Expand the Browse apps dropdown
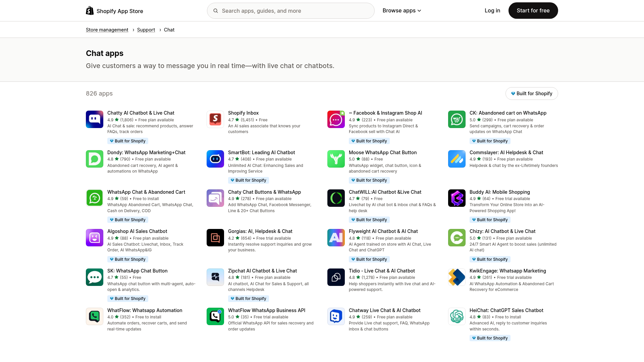 (402, 11)
